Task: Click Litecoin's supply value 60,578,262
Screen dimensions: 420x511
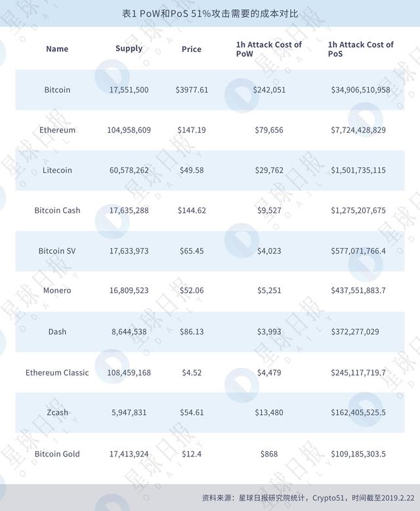Action: click(x=129, y=170)
